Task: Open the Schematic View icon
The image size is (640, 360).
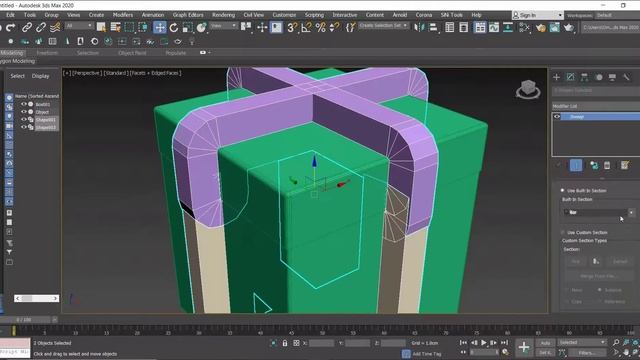Action: click(x=508, y=27)
